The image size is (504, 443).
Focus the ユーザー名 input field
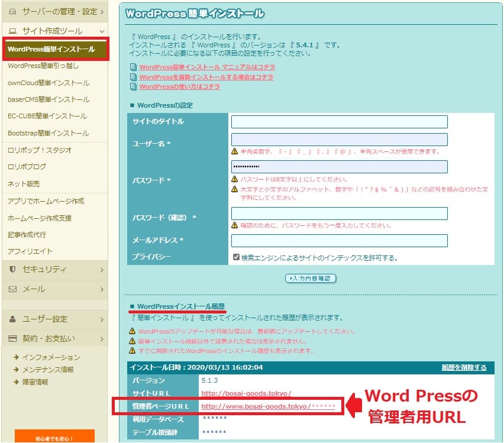tap(340, 140)
